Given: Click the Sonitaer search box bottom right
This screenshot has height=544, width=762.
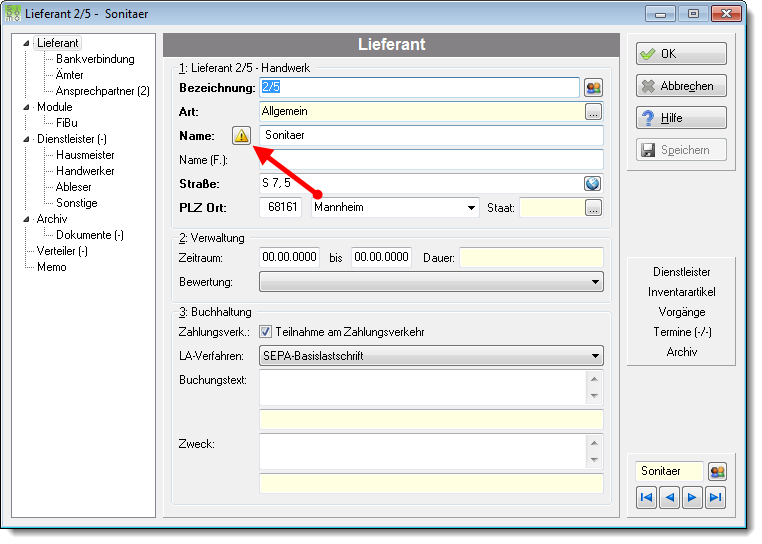Looking at the screenshot, I should 670,472.
